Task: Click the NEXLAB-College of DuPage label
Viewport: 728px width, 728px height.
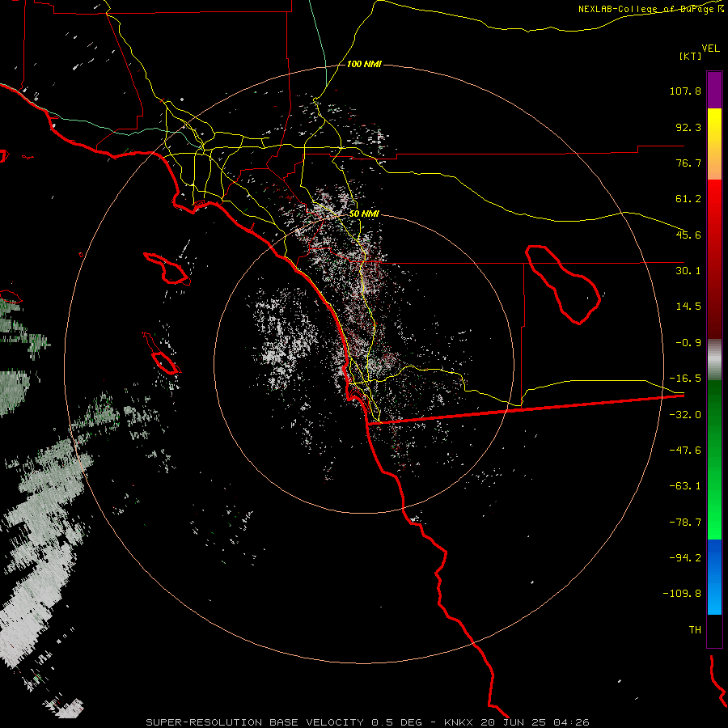Action: pos(651,9)
